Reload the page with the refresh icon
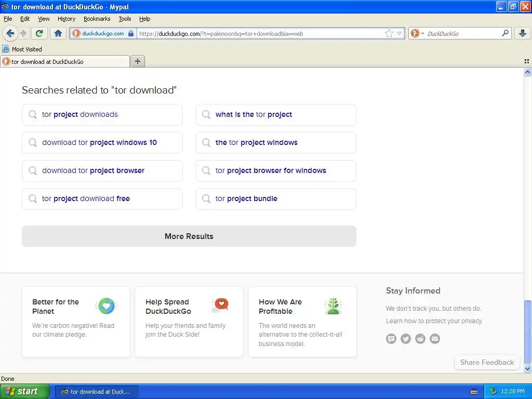The width and height of the screenshot is (532, 399). pyautogui.click(x=39, y=33)
